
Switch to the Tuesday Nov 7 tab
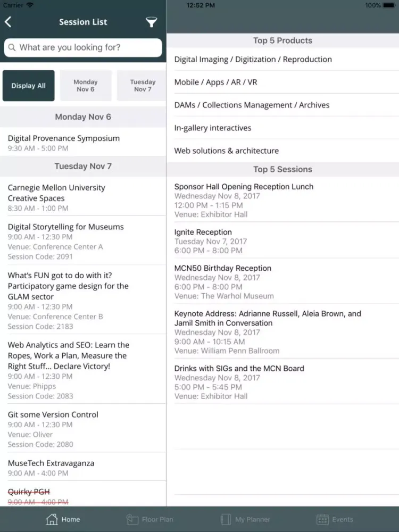pyautogui.click(x=143, y=86)
